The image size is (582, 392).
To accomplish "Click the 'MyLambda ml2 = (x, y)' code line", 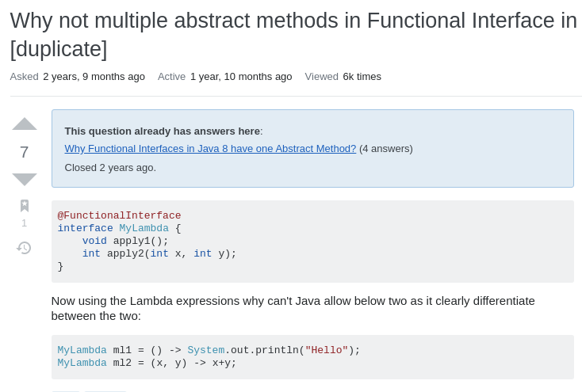I will coord(147,363).
